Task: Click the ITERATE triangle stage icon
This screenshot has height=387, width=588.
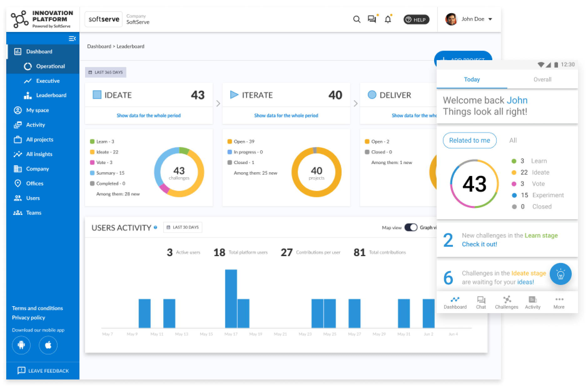Action: 234,95
